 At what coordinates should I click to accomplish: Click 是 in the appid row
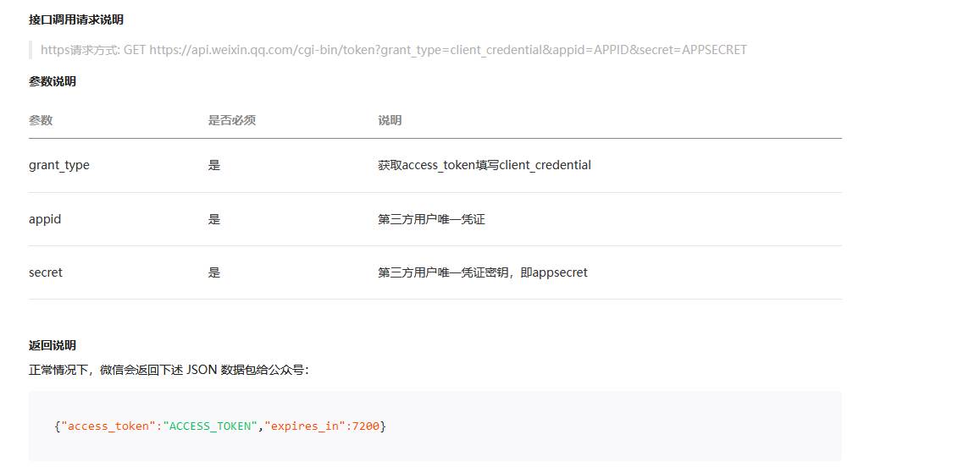pos(214,220)
